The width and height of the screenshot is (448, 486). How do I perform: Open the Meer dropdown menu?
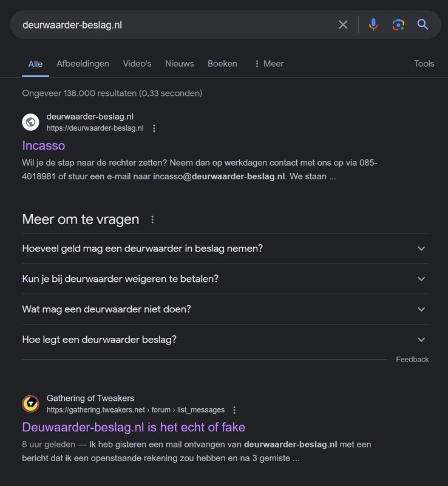pyautogui.click(x=268, y=64)
